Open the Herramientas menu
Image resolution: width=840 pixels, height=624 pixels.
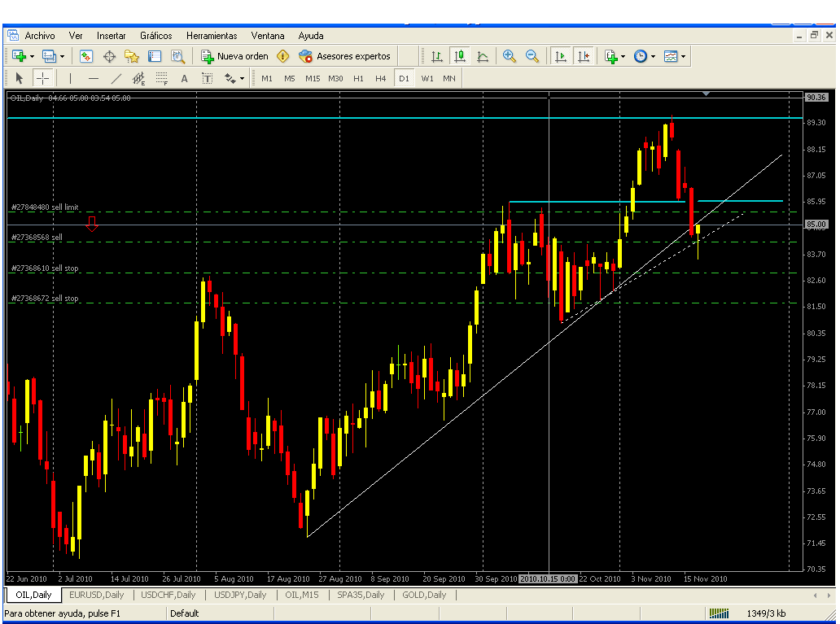coord(212,36)
